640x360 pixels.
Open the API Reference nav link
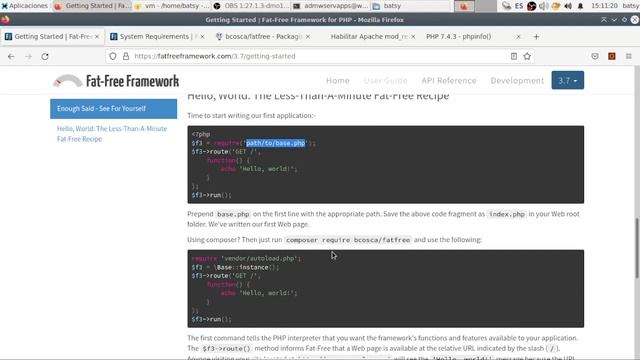(449, 81)
